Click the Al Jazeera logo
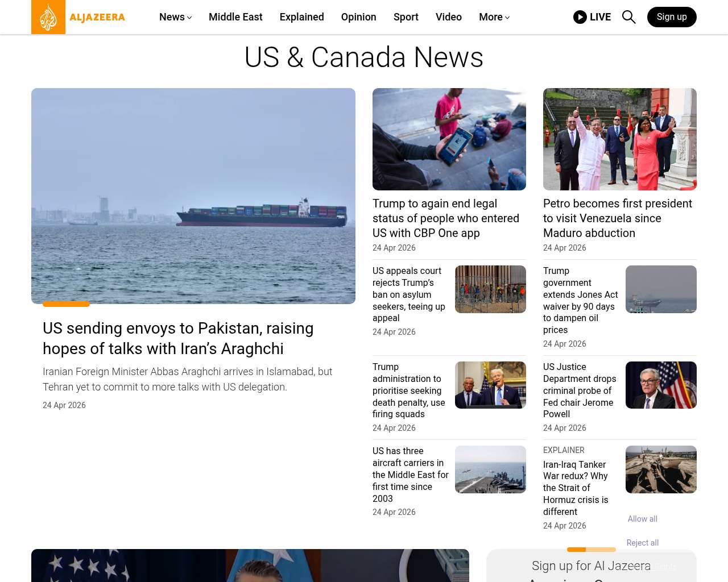728x582 pixels. coord(78,17)
